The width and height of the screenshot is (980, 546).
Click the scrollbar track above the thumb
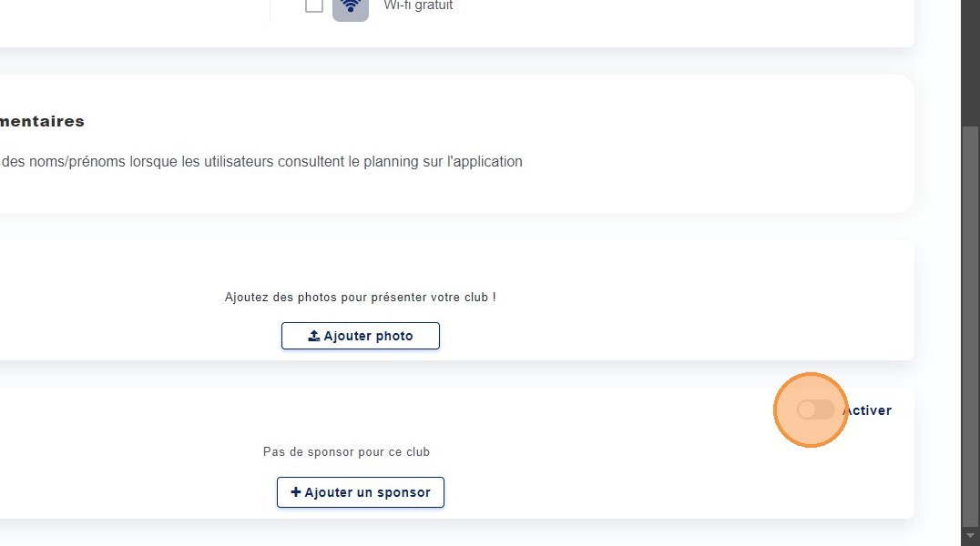971,64
